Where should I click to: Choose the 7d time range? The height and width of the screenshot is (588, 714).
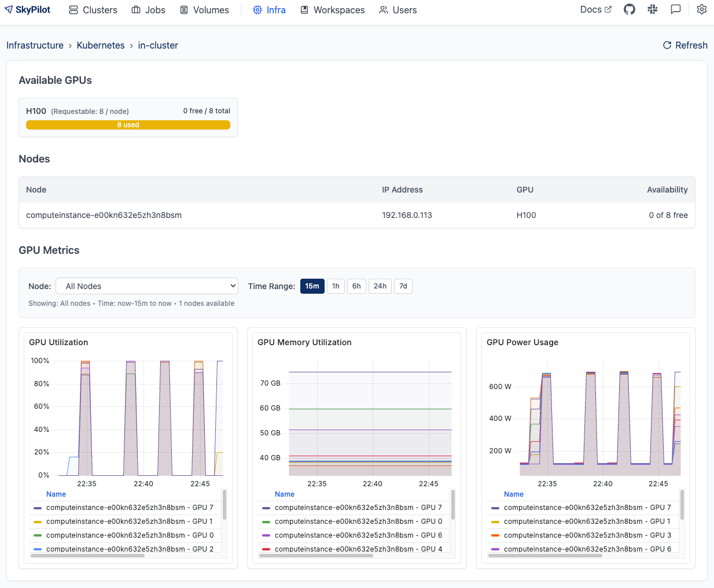click(x=403, y=286)
